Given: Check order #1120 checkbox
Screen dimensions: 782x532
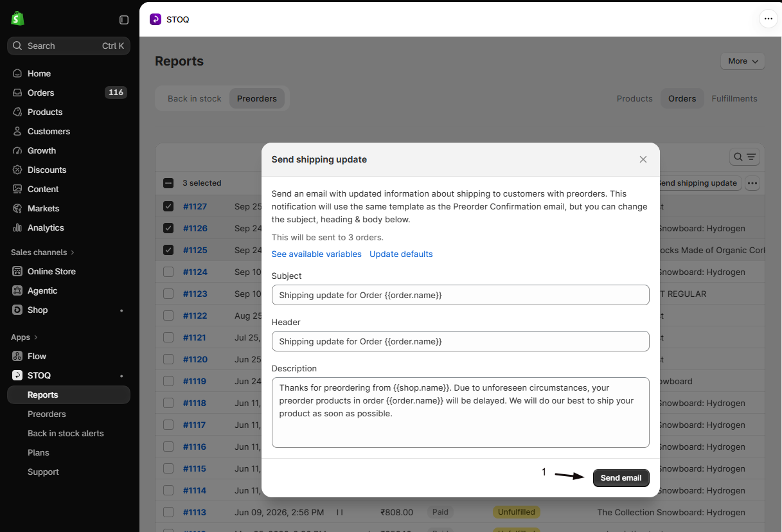Looking at the screenshot, I should coord(168,359).
